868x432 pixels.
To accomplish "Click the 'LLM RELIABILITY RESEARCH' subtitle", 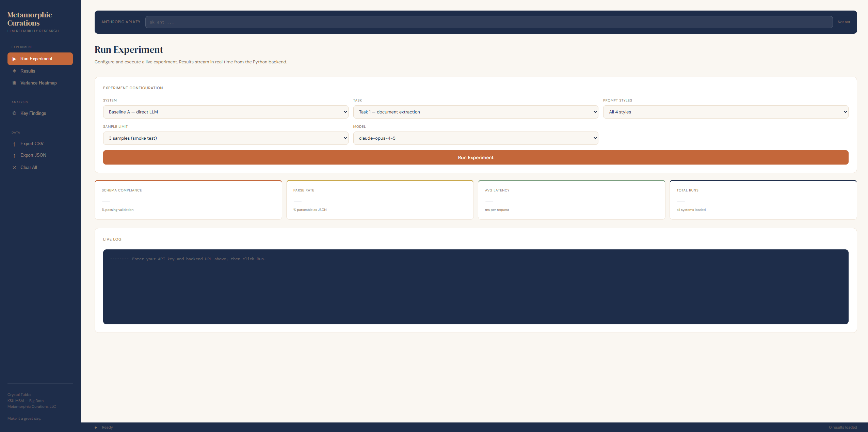I will [x=33, y=31].
